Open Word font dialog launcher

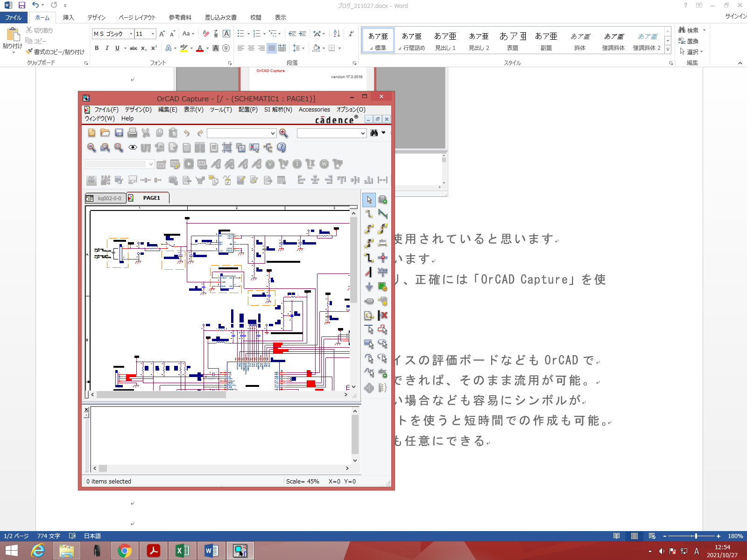[x=230, y=63]
